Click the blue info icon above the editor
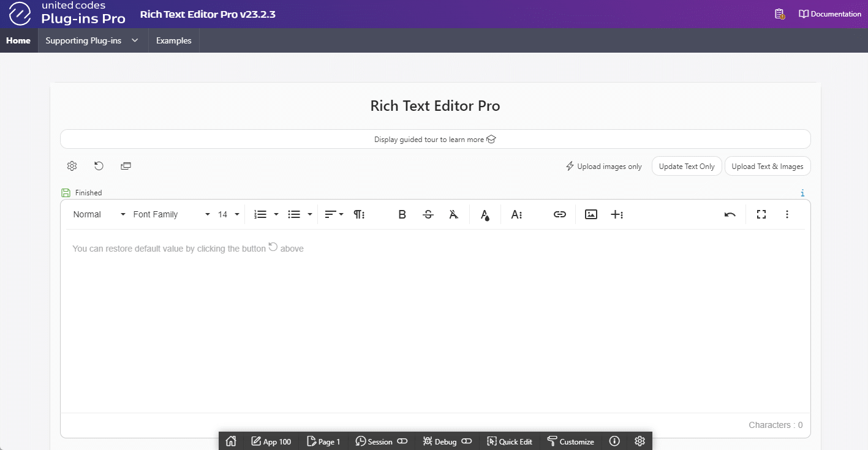Image resolution: width=868 pixels, height=450 pixels. (802, 193)
